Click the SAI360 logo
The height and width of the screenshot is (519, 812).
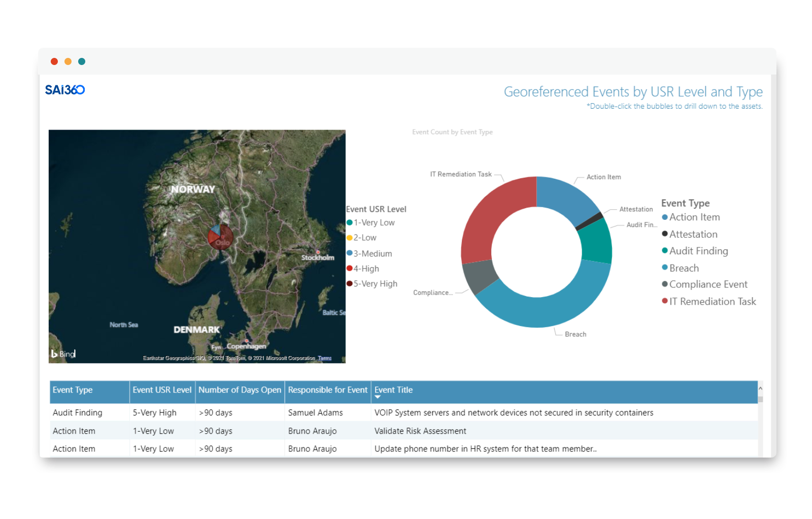point(65,90)
